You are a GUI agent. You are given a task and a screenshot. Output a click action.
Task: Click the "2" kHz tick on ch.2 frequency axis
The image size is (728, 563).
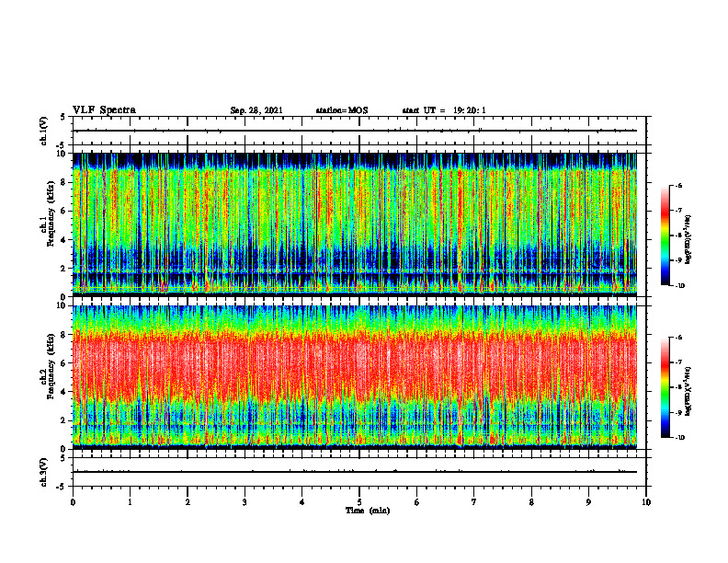click(x=64, y=420)
